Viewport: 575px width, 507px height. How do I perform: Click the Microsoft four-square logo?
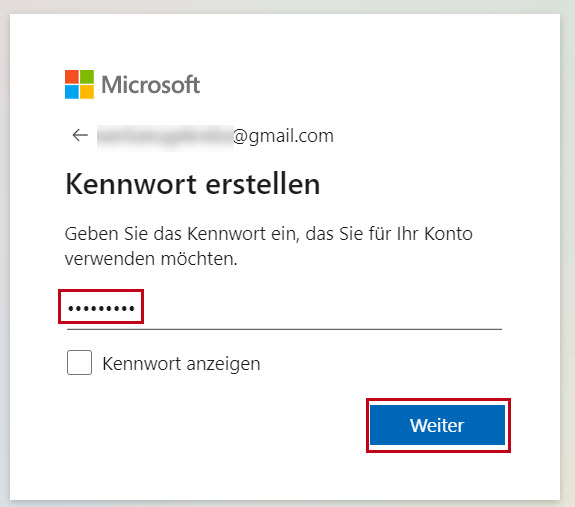[x=79, y=84]
